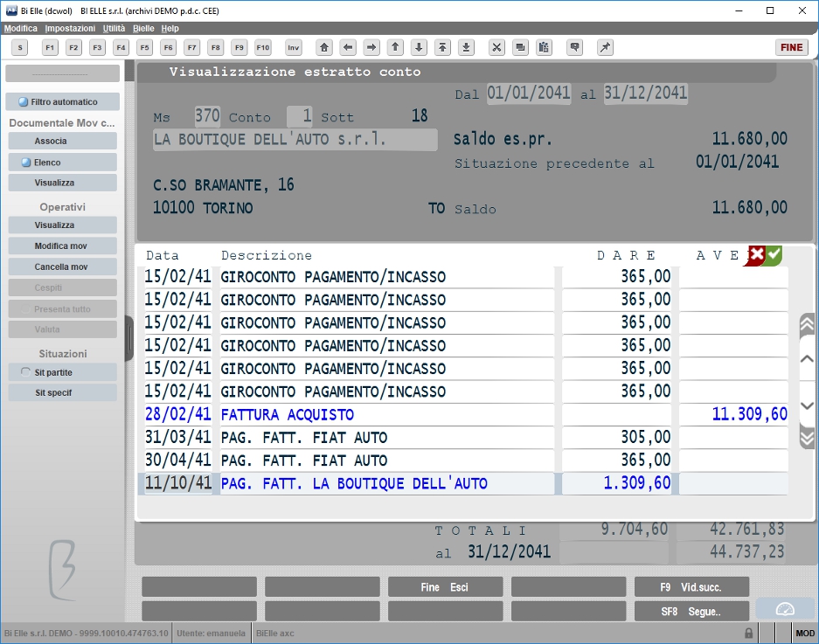Click the jump-to-top arrow toolbar icon
The height and width of the screenshot is (644, 819).
[x=442, y=47]
